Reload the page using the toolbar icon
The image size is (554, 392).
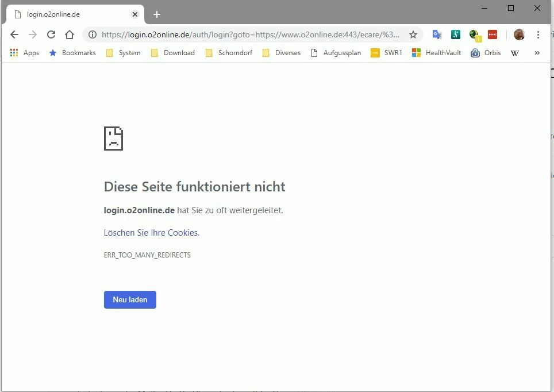[51, 34]
